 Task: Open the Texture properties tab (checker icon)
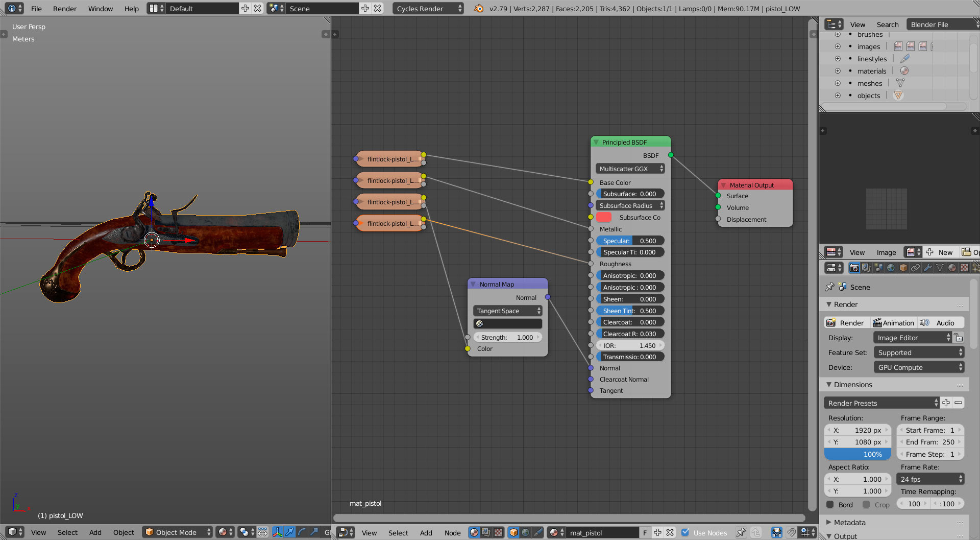pos(964,268)
